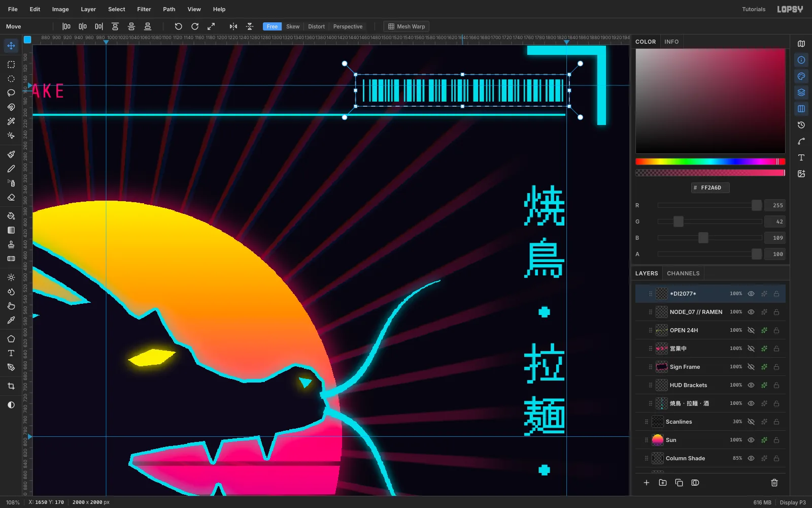This screenshot has width=812, height=508.
Task: Choose Distort transform mode
Action: 316,26
